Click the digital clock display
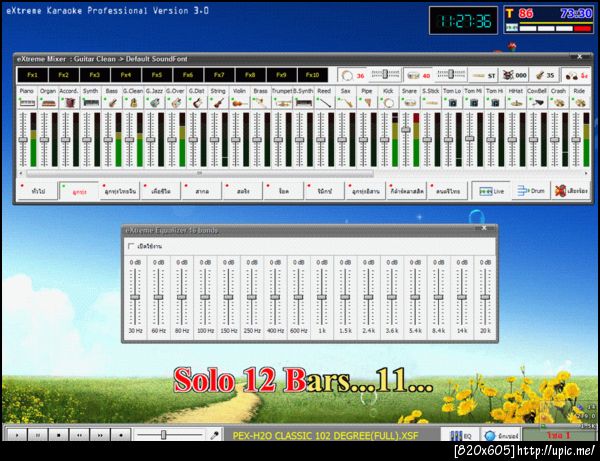Viewport: 600px width, 461px height. pyautogui.click(x=463, y=21)
